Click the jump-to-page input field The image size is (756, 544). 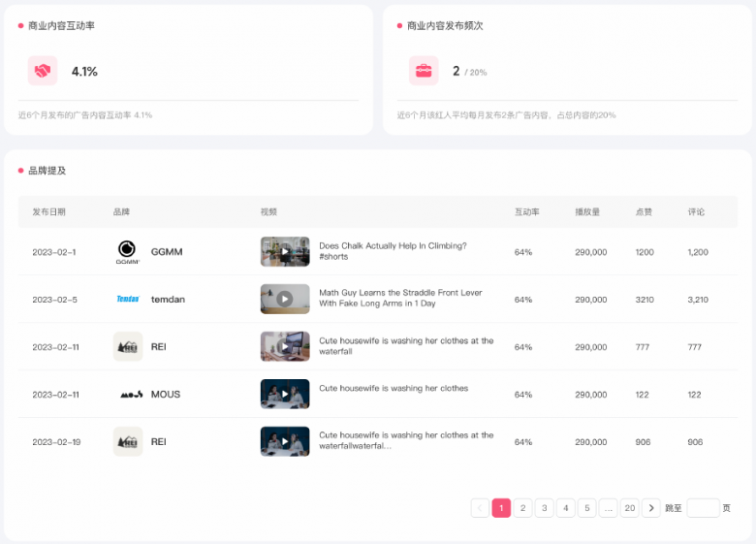tap(703, 508)
